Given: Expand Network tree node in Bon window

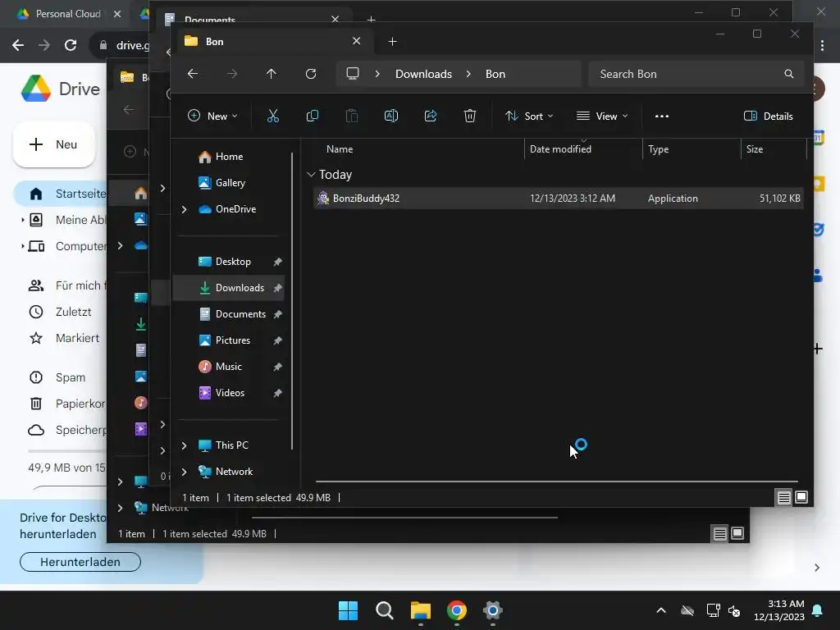Looking at the screenshot, I should [184, 472].
